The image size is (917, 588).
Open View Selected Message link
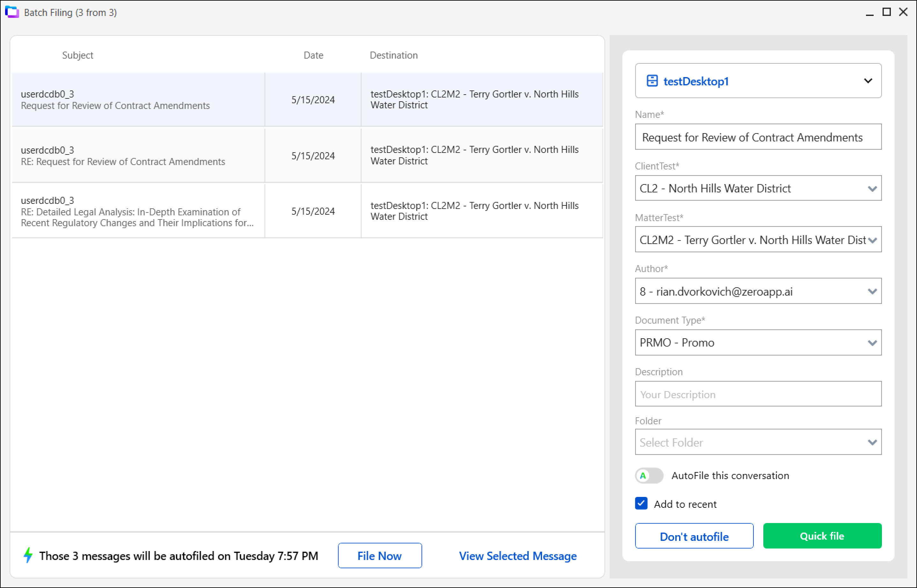(518, 556)
